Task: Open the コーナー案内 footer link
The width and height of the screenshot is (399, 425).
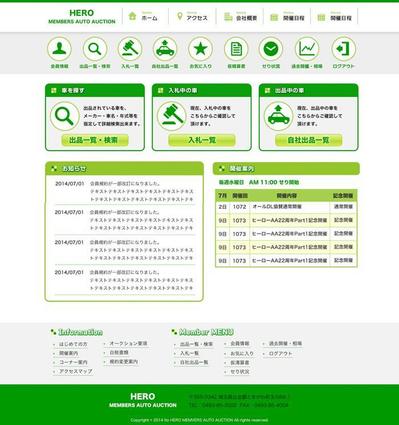Action: pos(73,362)
